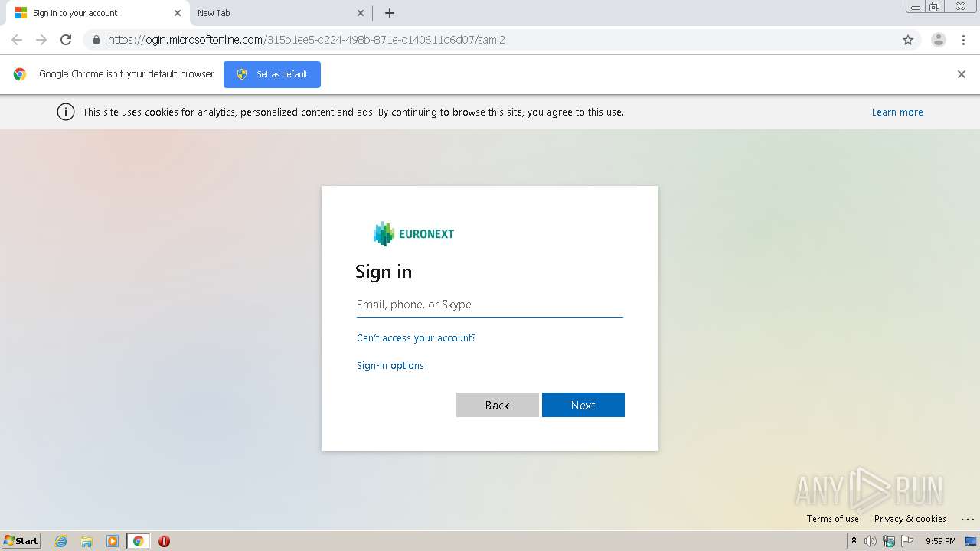Click the blue Next button
The height and width of the screenshot is (551, 980).
(583, 405)
